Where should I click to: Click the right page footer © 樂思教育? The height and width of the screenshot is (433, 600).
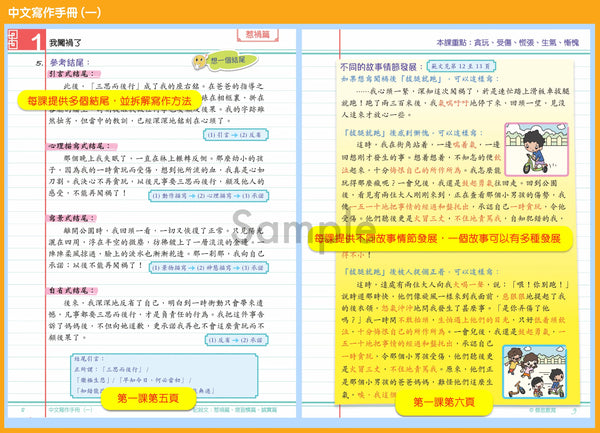[542, 410]
